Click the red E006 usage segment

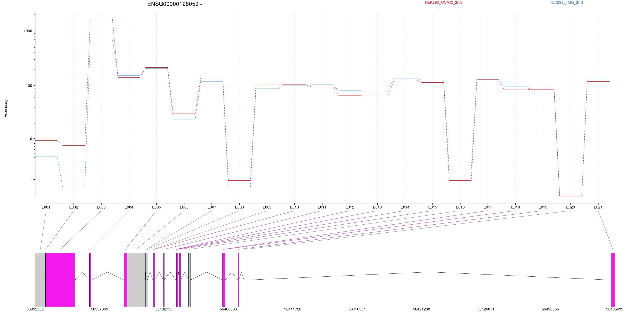[184, 114]
